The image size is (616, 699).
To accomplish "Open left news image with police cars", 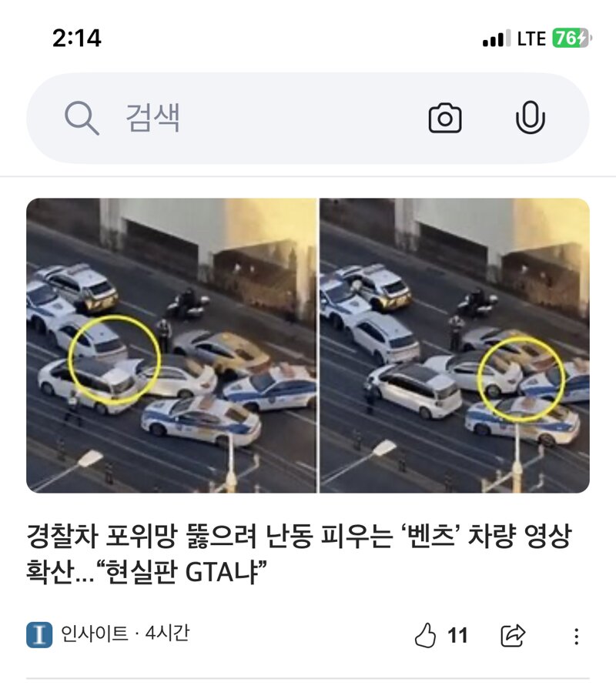I will 171,346.
